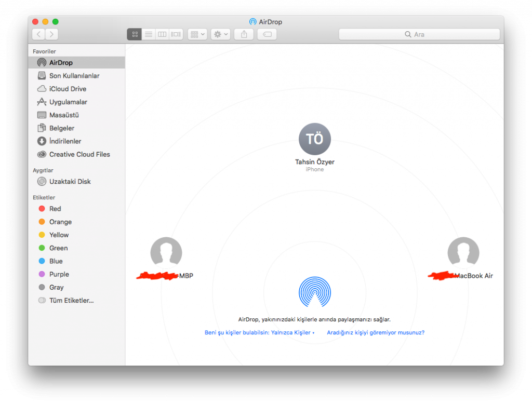This screenshot has width=532, height=406.
Task: Click the large blue AirDrop radar icon
Action: [314, 292]
